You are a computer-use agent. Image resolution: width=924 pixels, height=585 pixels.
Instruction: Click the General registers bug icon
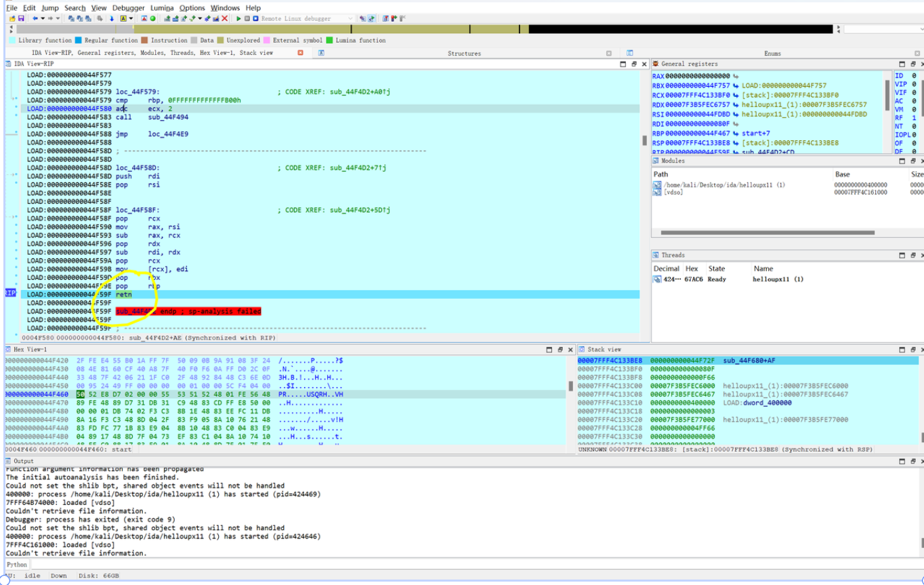656,64
